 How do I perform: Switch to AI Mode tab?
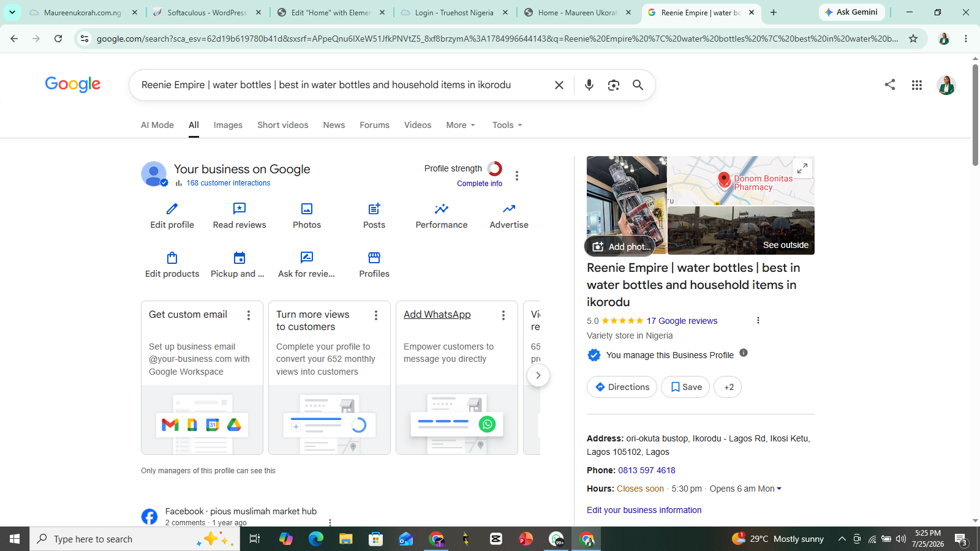157,125
